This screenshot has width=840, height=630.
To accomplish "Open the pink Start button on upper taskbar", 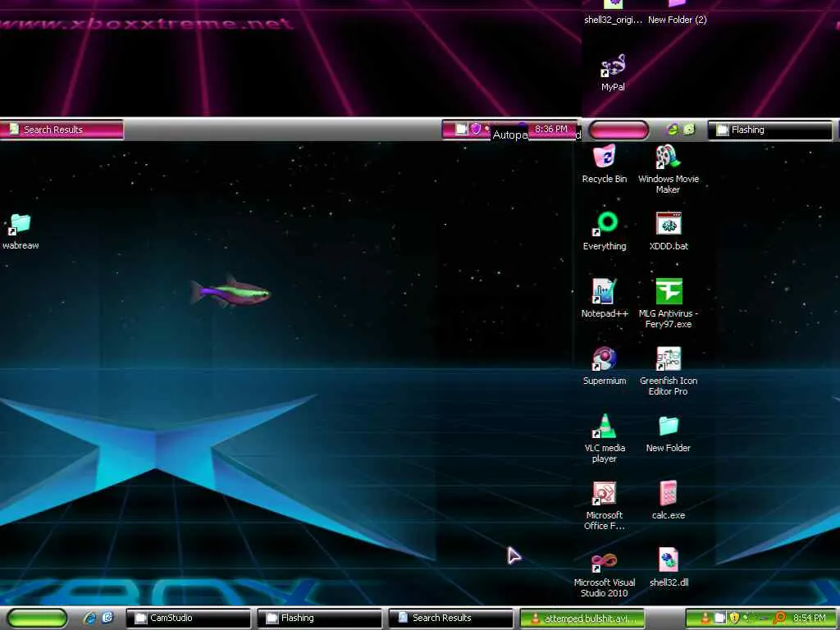I will tap(619, 130).
